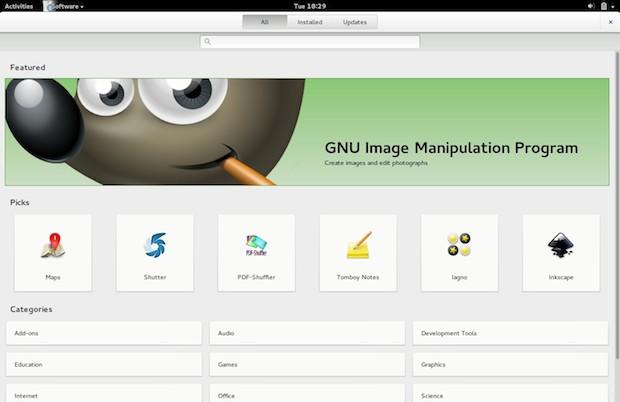Open the Inkscape app icon
620x402 pixels.
click(561, 245)
